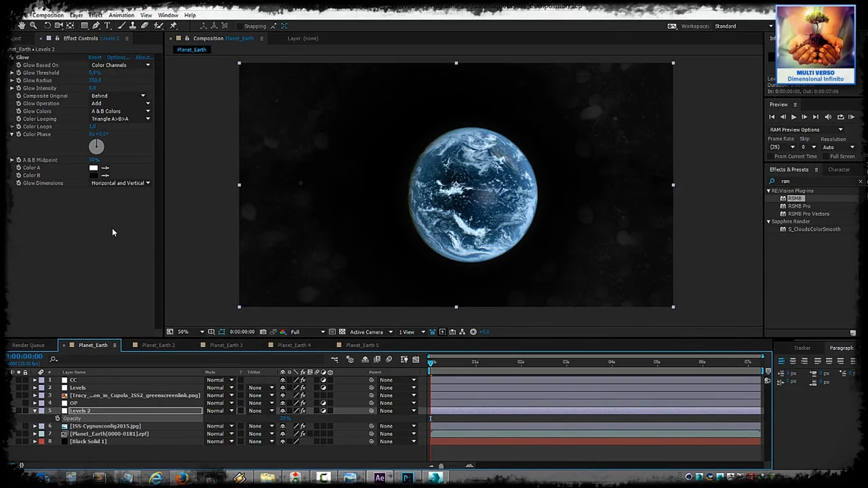
Task: Select the Horizontal Type tool
Action: click(107, 26)
